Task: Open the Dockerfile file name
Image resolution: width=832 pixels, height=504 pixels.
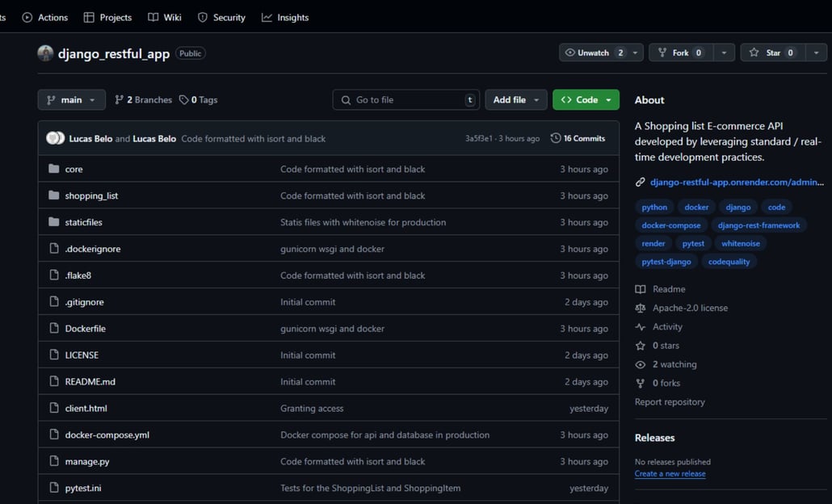Action: [85, 329]
